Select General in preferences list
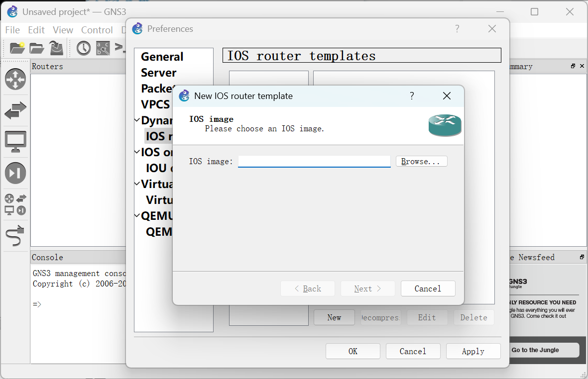Viewport: 588px width, 379px height. click(162, 57)
